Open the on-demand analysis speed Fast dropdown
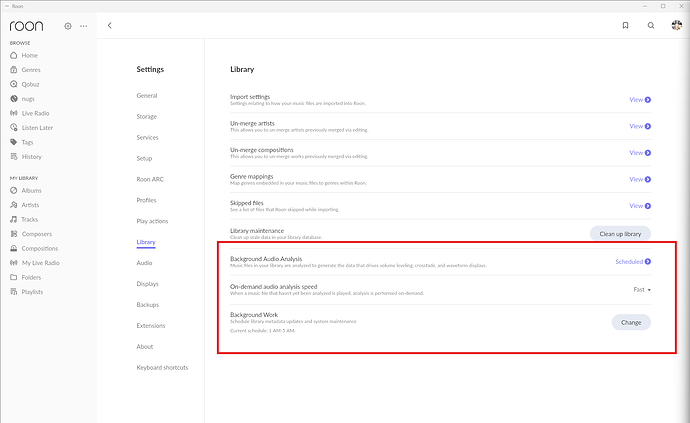690x423 pixels. pyautogui.click(x=642, y=290)
